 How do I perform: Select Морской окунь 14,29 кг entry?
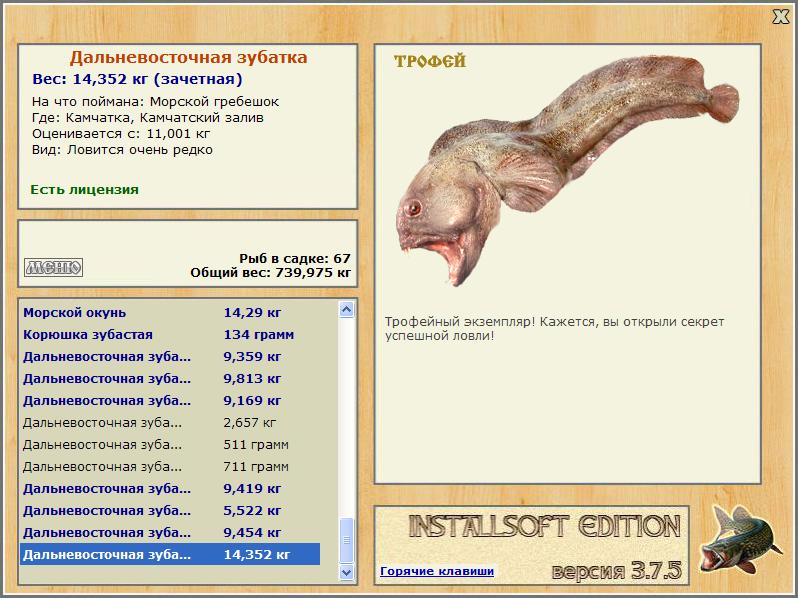[170, 312]
